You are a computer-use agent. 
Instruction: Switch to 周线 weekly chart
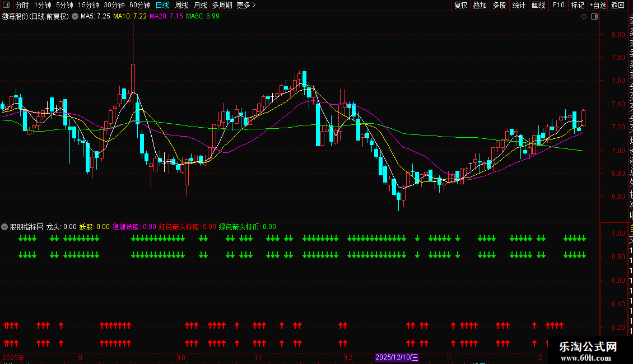(181, 5)
